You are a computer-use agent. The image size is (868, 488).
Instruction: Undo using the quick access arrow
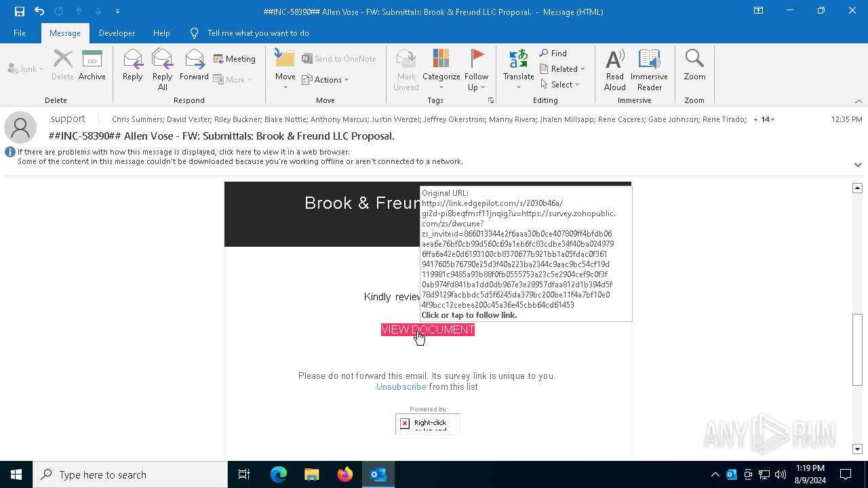[39, 12]
